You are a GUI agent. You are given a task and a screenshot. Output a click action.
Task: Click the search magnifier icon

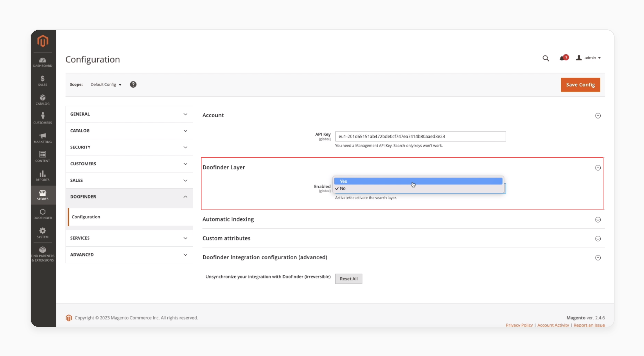click(x=546, y=58)
